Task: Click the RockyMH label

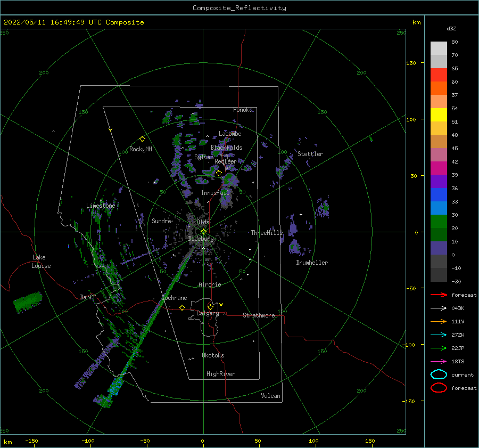Action: click(141, 149)
